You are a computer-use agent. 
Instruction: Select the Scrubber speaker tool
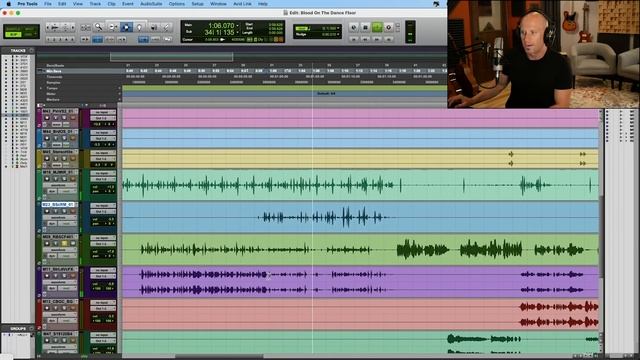(x=153, y=27)
